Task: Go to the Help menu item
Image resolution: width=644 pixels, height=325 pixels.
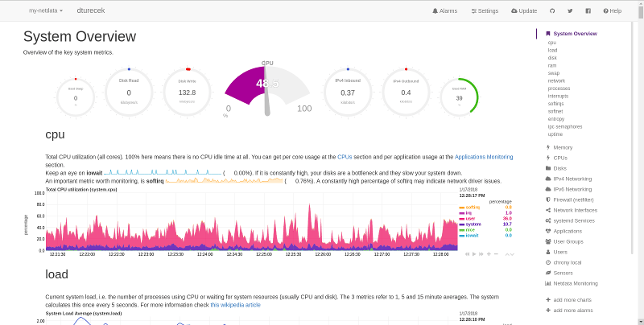Action: (612, 11)
